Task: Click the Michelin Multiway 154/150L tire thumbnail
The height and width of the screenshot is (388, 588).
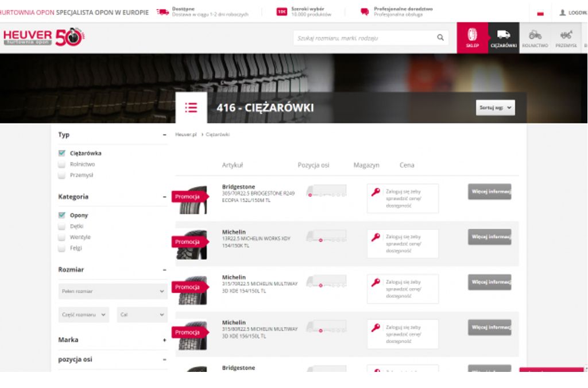Action: click(x=192, y=290)
